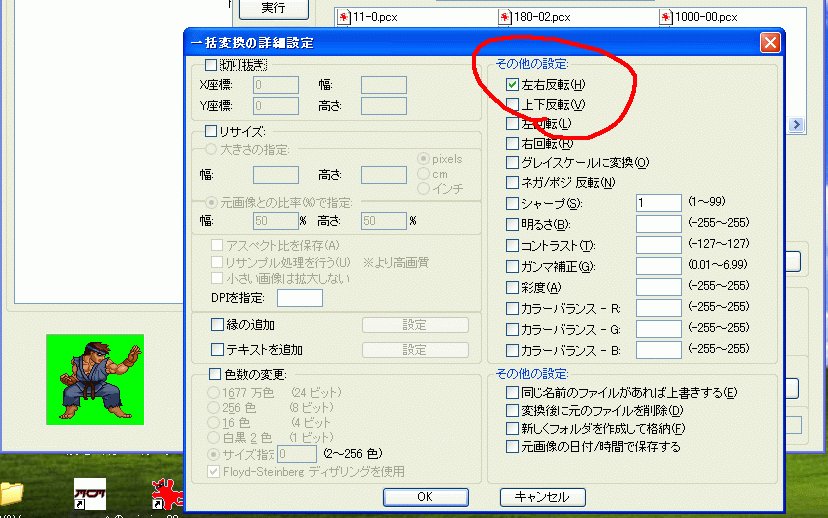Open the yellow folder desktop icon
Image resolution: width=828 pixels, height=518 pixels.
(10, 494)
